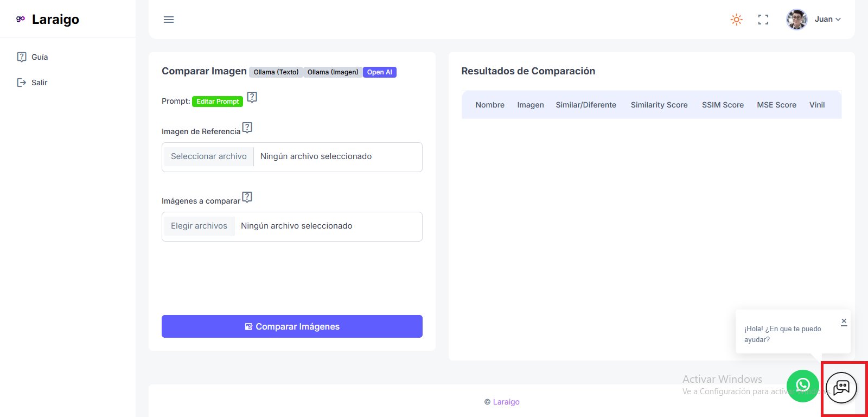Viewport: 868px width, 417px height.
Task: Enter fullscreen mode via the brackets icon
Action: coord(763,20)
